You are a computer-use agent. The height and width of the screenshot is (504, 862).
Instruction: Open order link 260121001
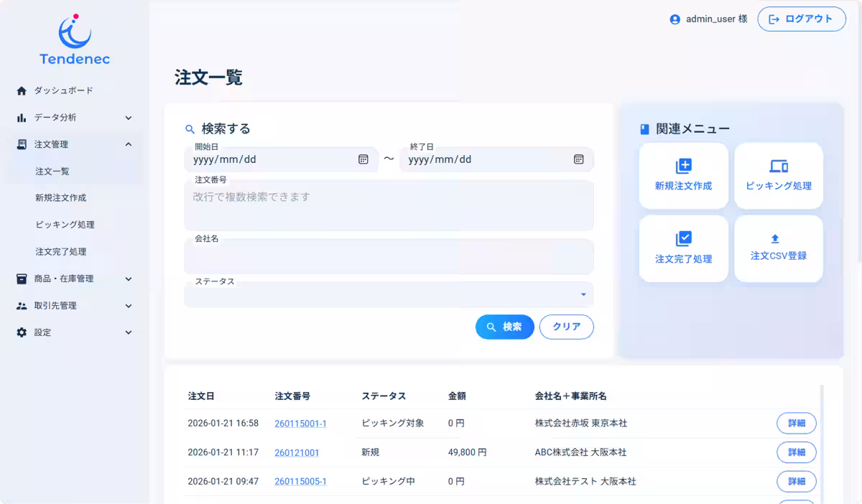click(x=298, y=452)
